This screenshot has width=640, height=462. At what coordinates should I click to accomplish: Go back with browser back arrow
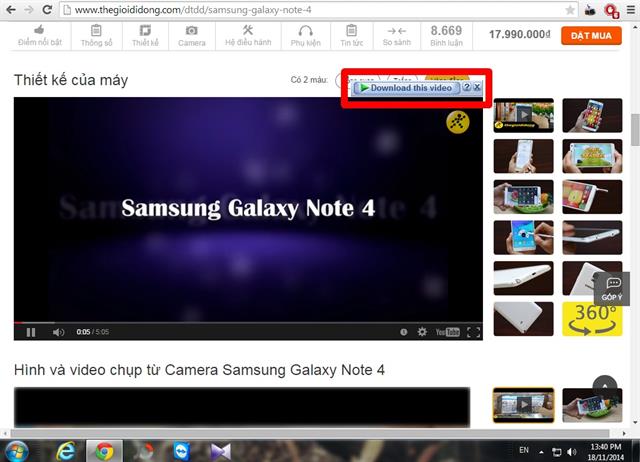tap(11, 9)
